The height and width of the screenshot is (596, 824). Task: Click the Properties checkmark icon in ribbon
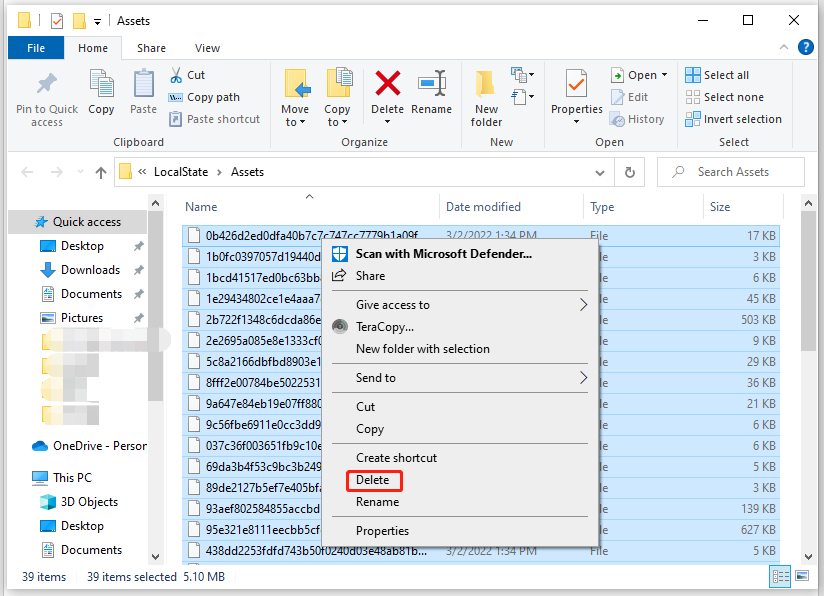tap(576, 84)
